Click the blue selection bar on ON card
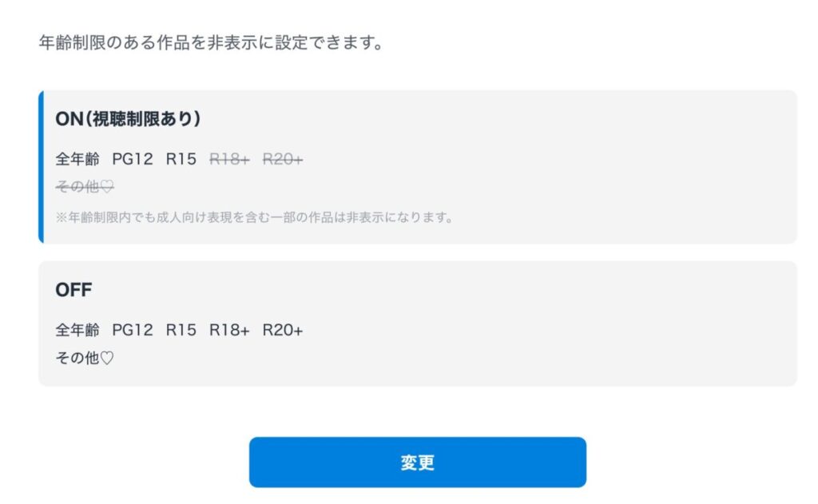 pyautogui.click(x=41, y=167)
